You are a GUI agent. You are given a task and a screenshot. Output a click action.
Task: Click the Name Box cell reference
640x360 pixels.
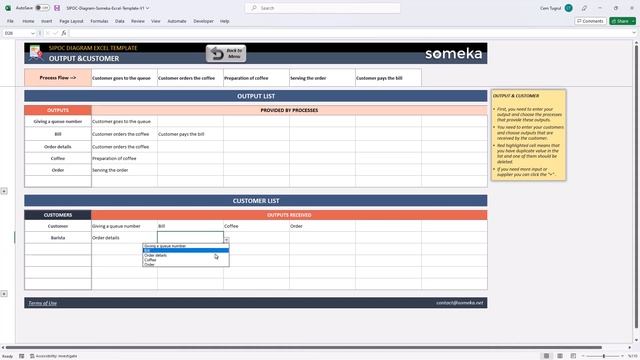[x=16, y=33]
